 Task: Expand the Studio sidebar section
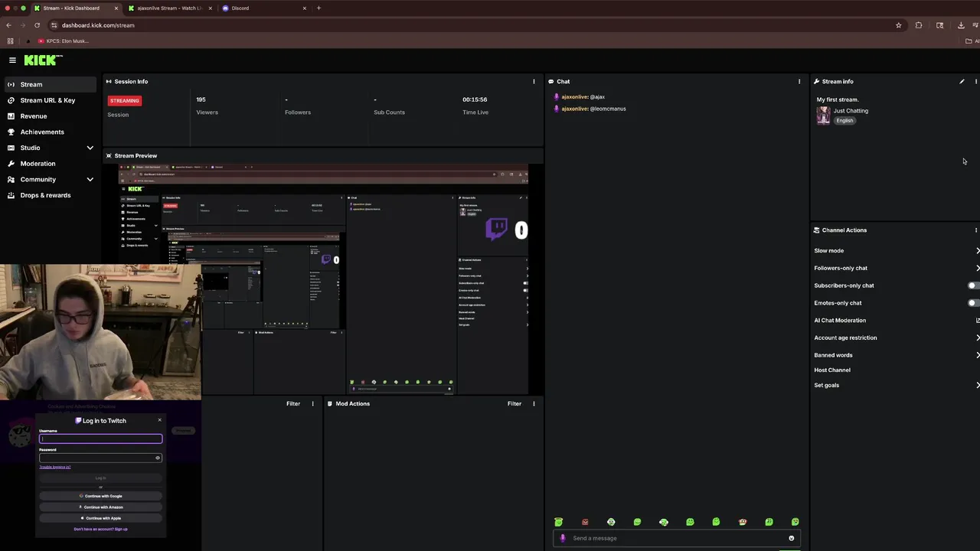point(90,148)
